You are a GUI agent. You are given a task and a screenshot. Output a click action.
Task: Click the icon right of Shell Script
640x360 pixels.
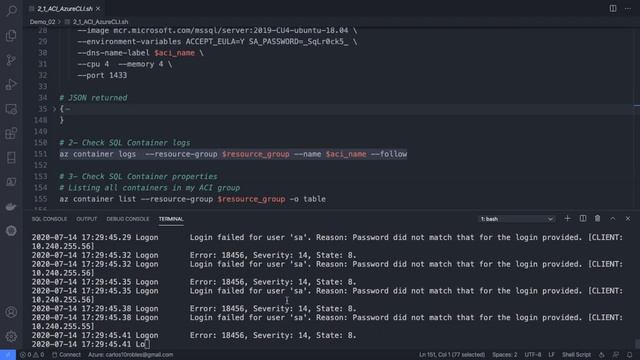[x=602, y=355]
